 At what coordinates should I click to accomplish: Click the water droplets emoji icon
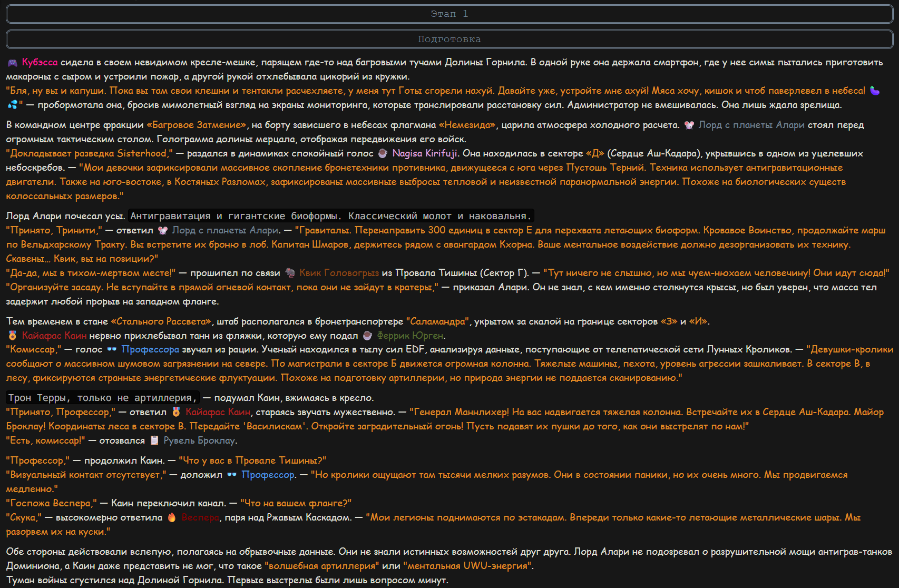pyautogui.click(x=12, y=105)
